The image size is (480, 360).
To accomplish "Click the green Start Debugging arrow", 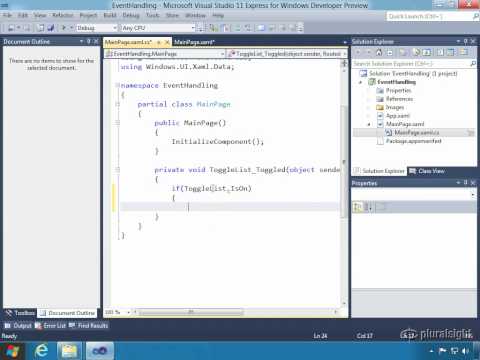I will (x=64, y=28).
